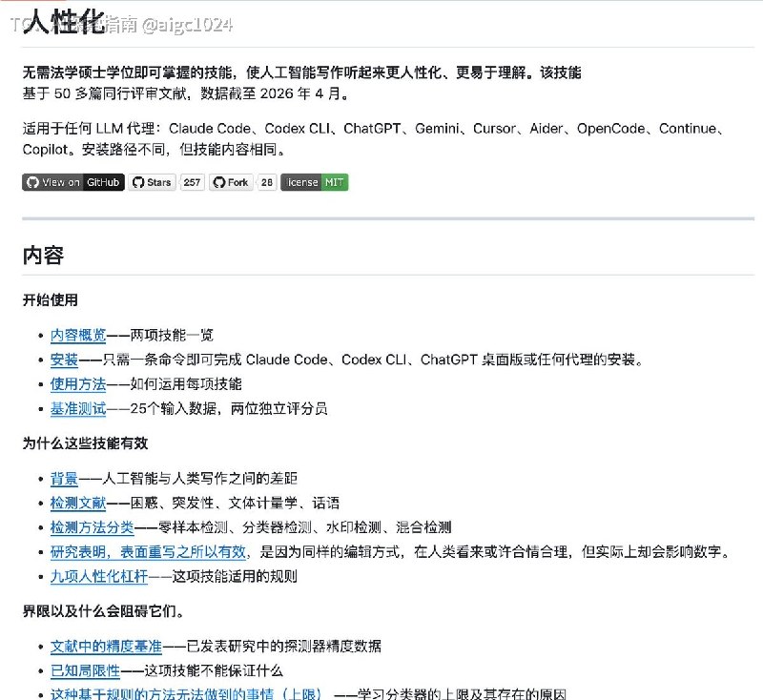Screen dimensions: 763x700
Task: Open the 内容概览 link
Action: pyautogui.click(x=78, y=335)
